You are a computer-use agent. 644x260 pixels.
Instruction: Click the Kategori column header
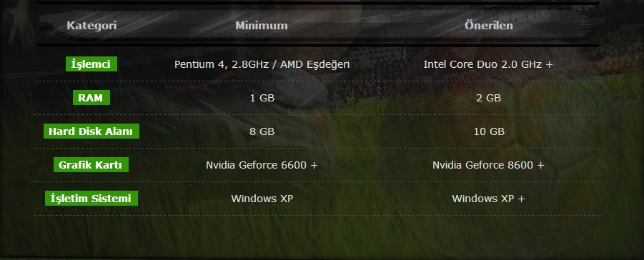[91, 26]
